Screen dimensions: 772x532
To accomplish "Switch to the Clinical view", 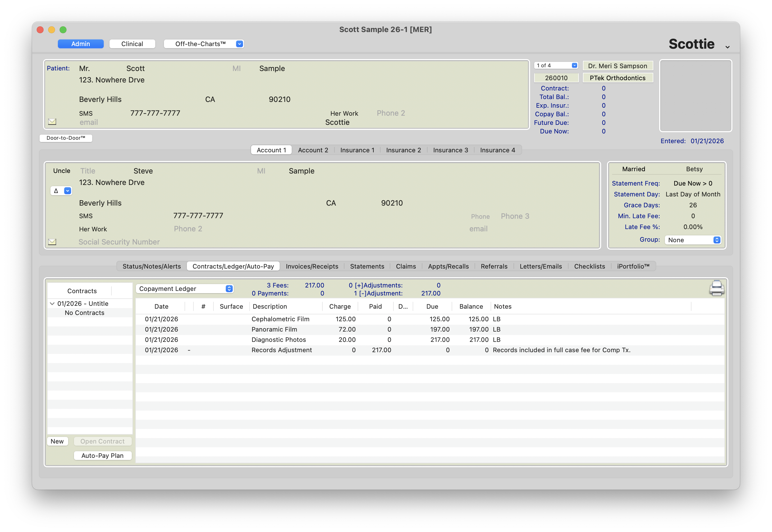I will (132, 44).
